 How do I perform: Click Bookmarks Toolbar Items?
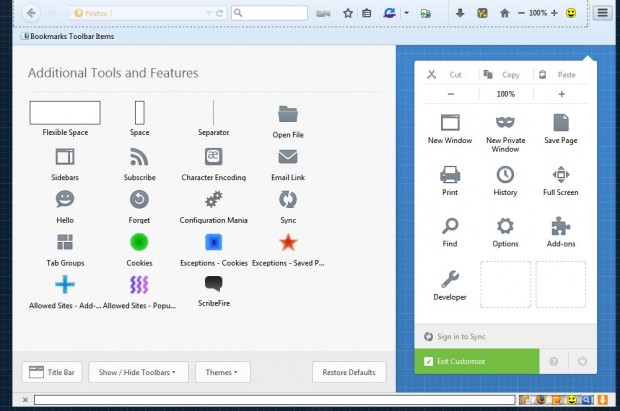(x=68, y=36)
